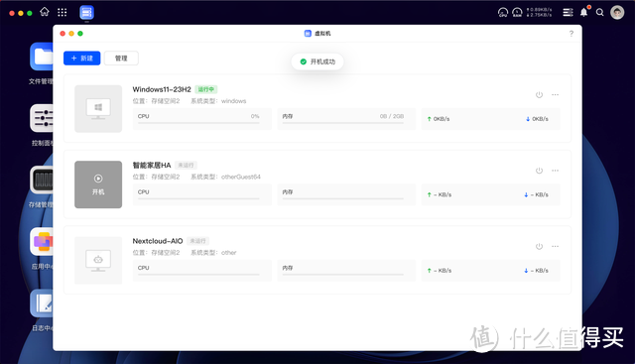Click the network speed indicator
This screenshot has height=364, width=635.
click(x=540, y=12)
